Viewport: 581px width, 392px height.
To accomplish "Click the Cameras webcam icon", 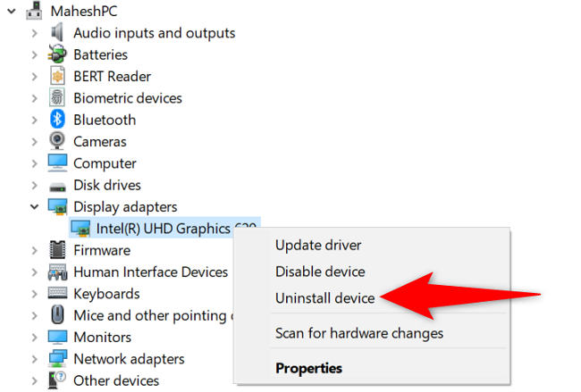I will [58, 141].
